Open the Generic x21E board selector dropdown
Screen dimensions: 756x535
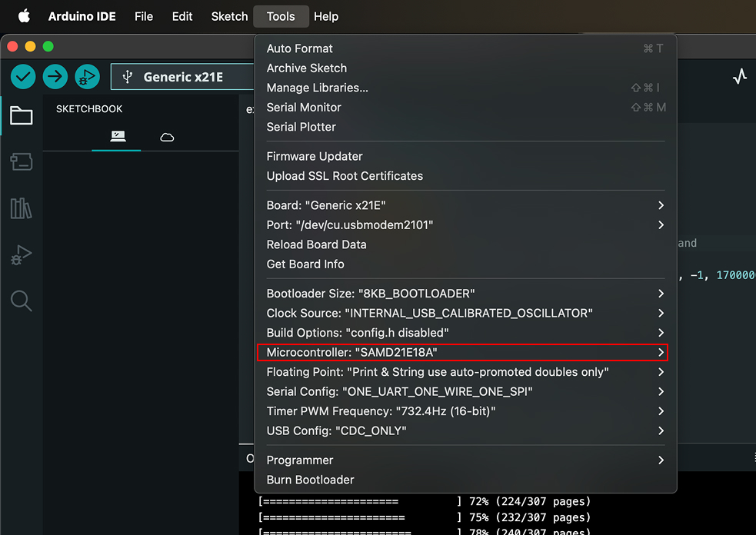183,77
